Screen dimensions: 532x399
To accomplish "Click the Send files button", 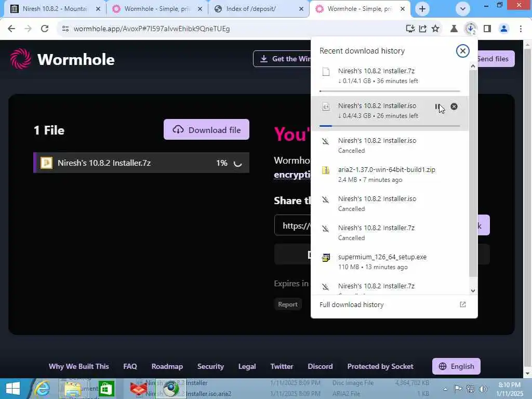I will (496, 59).
